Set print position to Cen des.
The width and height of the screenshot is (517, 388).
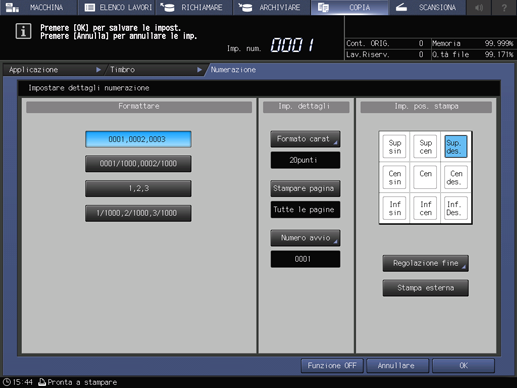click(x=456, y=177)
